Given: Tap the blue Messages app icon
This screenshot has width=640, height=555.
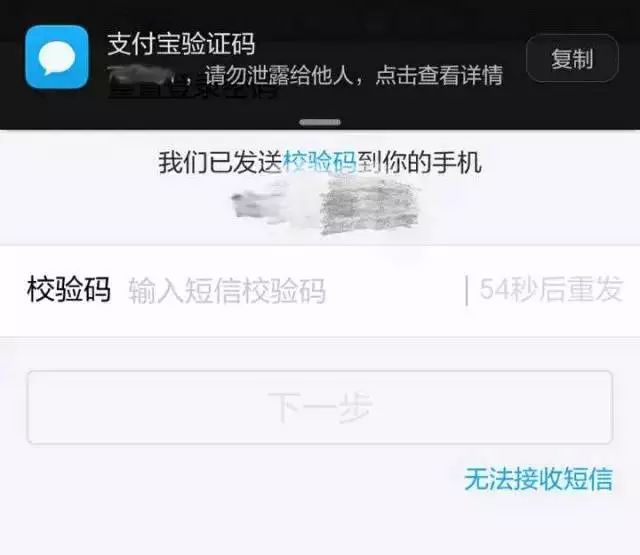Looking at the screenshot, I should pyautogui.click(x=57, y=57).
